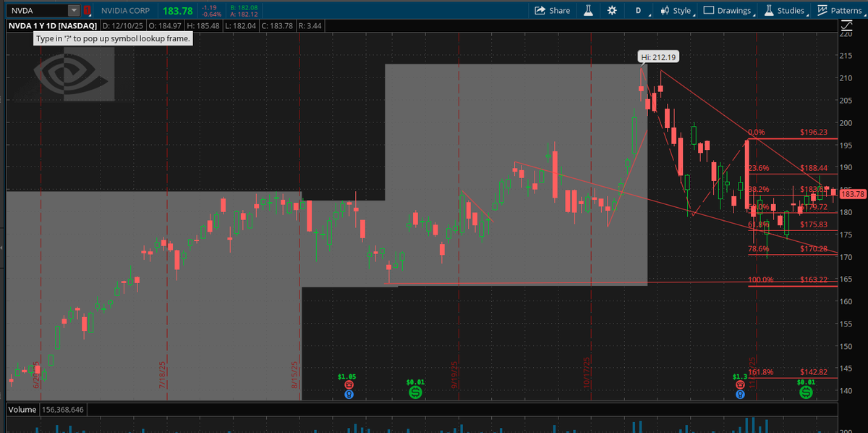
Task: Click the 183.78 price axis tag
Action: [854, 194]
